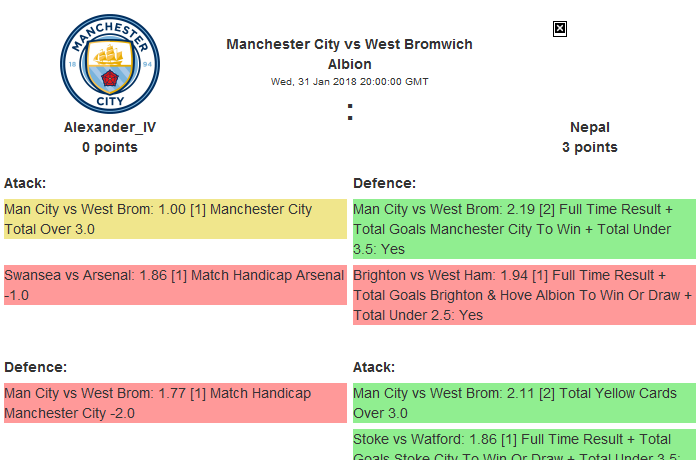
Task: Click the match date Wed, 31 Jan 2018
Action: 349,82
